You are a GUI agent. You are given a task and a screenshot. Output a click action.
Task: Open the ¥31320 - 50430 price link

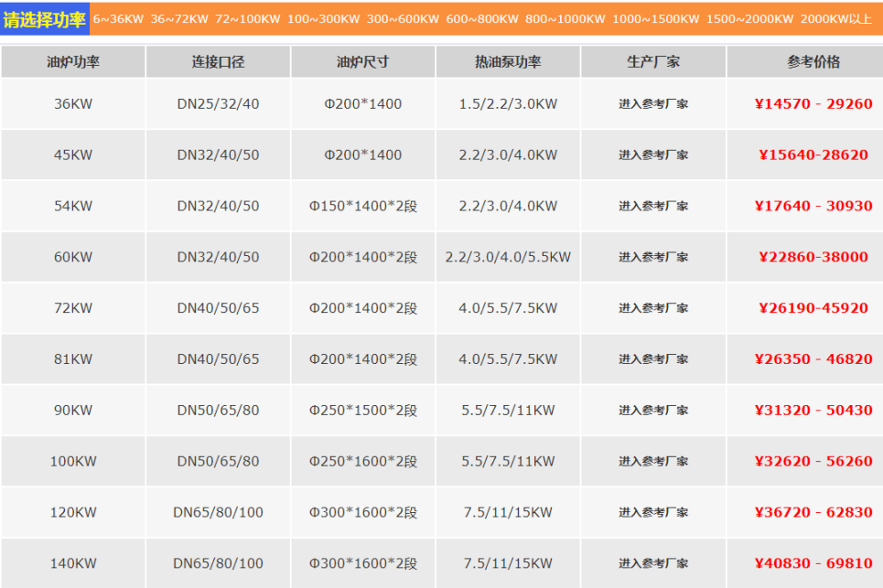click(x=813, y=411)
